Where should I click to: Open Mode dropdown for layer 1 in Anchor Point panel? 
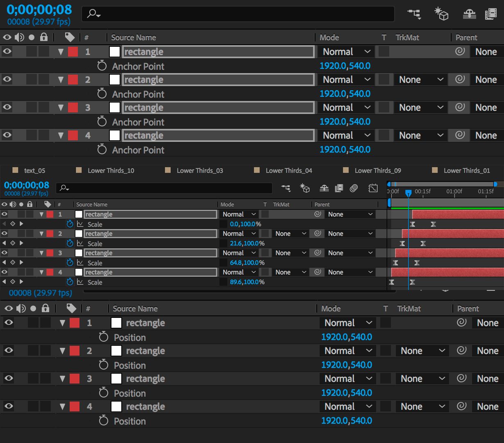(346, 52)
